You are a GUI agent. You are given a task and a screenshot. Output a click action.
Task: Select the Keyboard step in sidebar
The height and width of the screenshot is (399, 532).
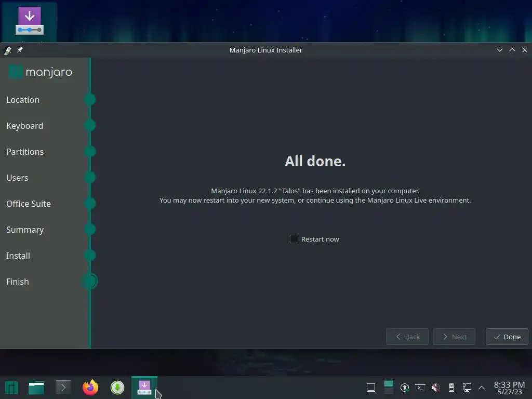24,126
